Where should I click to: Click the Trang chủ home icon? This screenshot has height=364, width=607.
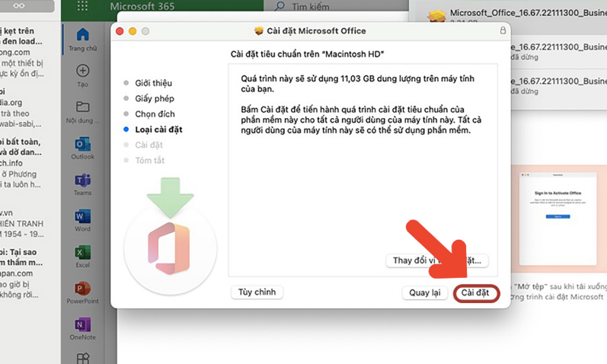coord(82,35)
